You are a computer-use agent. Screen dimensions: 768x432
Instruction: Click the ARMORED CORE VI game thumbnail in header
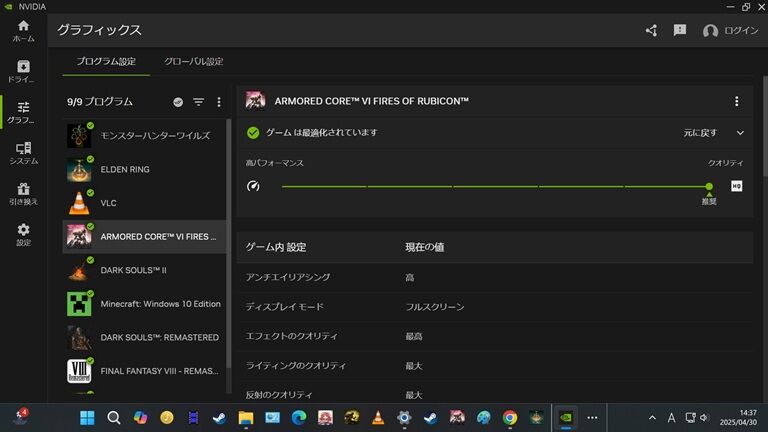256,101
